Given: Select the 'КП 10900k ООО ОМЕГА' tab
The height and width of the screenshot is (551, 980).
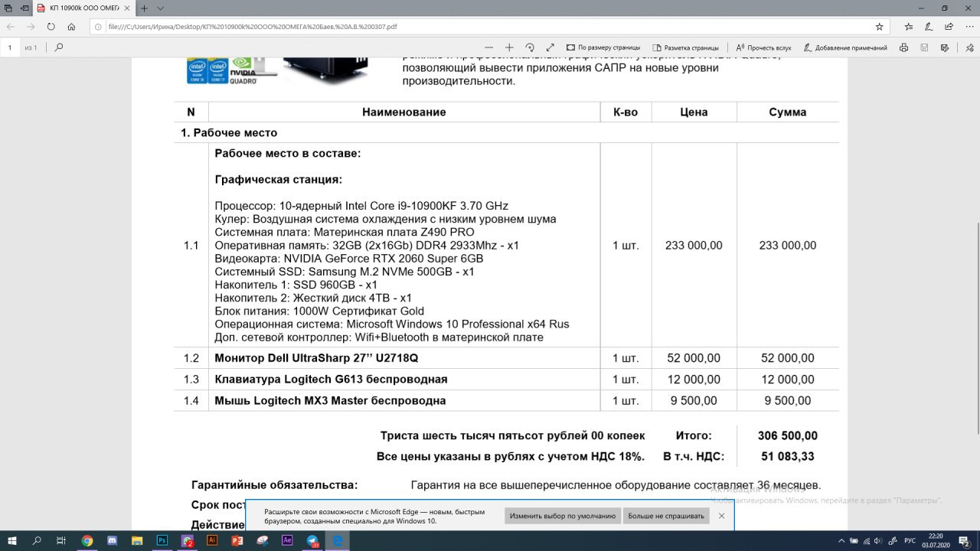Looking at the screenshot, I should 84,8.
